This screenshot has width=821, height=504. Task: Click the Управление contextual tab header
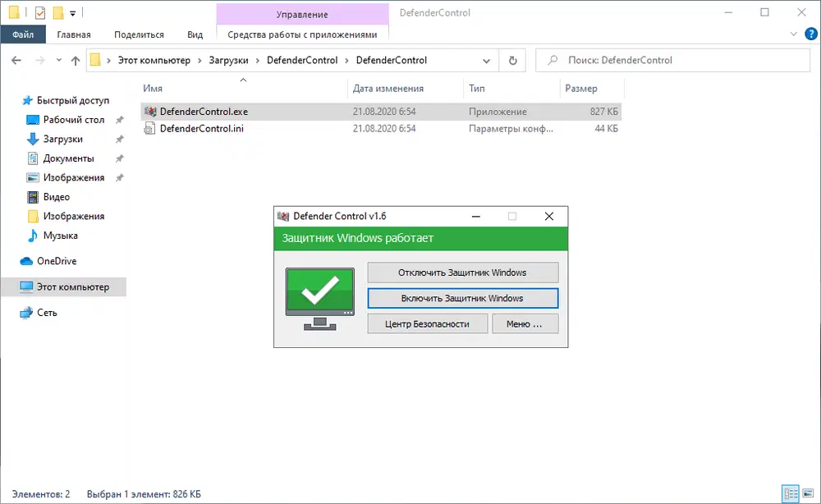(x=302, y=14)
